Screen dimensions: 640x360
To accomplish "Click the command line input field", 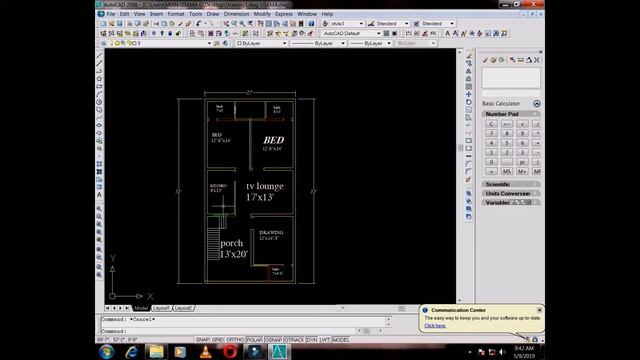I will pyautogui.click(x=229, y=331).
